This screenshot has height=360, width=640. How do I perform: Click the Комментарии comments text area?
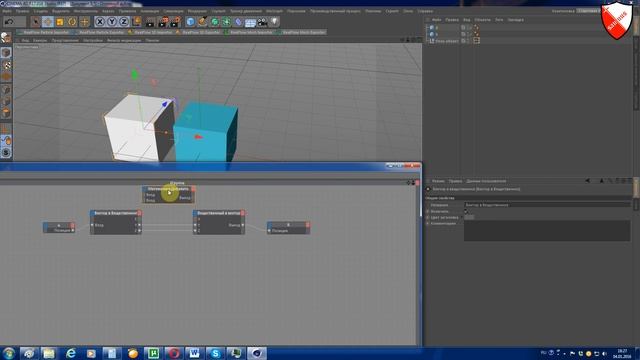(547, 231)
